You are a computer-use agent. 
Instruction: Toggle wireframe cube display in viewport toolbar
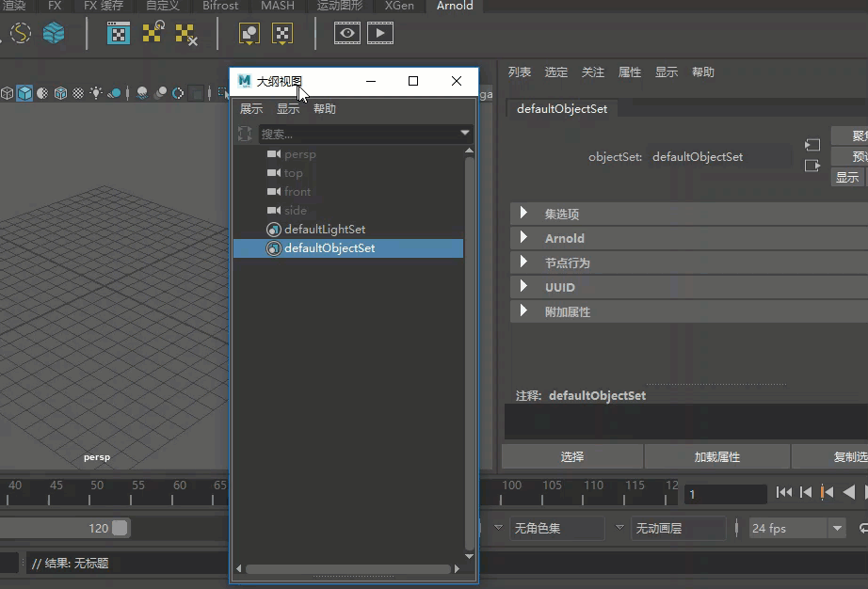click(x=7, y=93)
